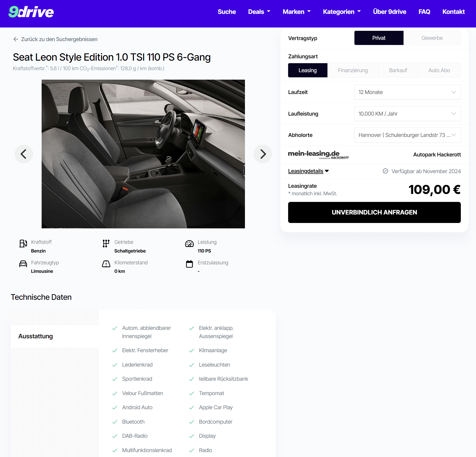Click 'Elektr. anklapp. Aussenspiegel' entry
The image size is (476, 457).
click(x=216, y=332)
